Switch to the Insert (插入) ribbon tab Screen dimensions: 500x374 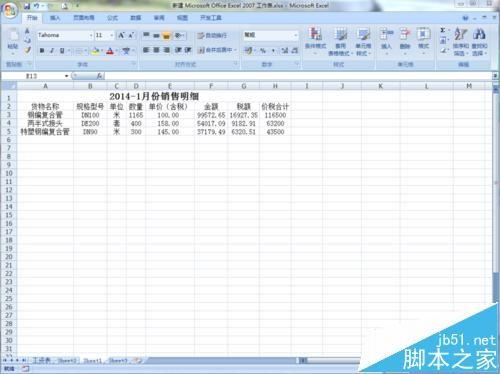tap(55, 18)
